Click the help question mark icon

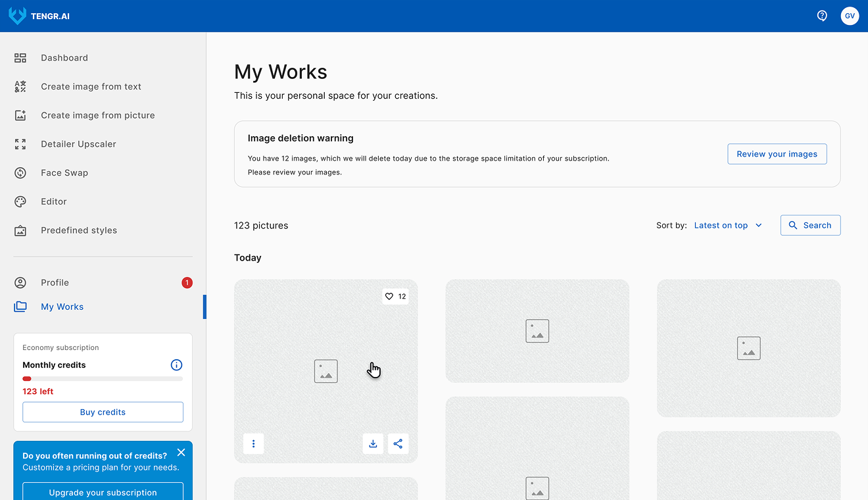click(x=822, y=15)
